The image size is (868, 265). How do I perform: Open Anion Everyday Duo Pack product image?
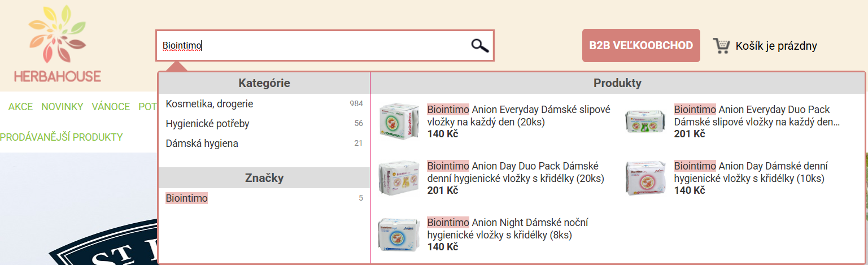647,121
